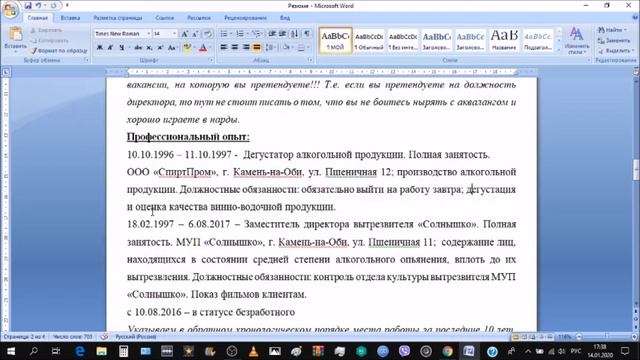Redo the action in quick access toolbar
Image resolution: width=640 pixels, height=360 pixels.
(x=53, y=6)
